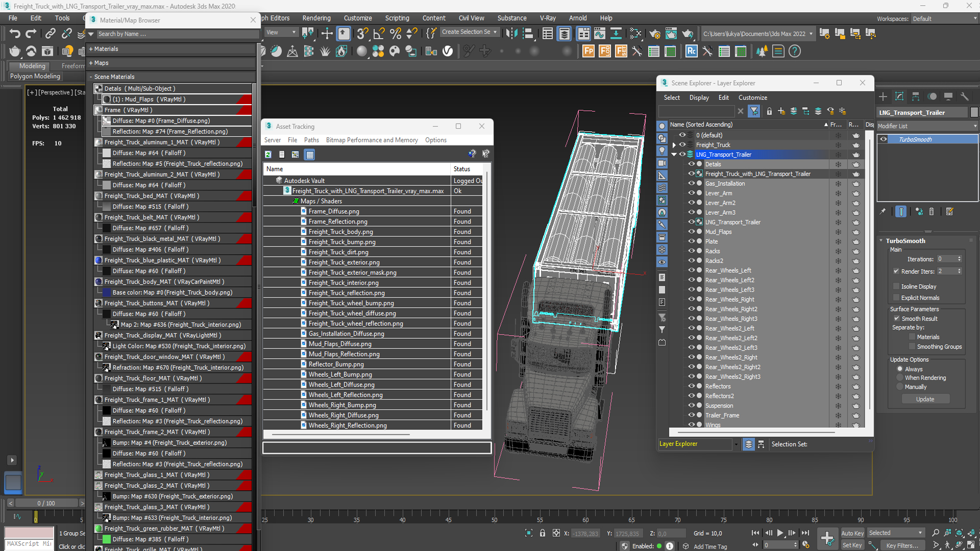The height and width of the screenshot is (551, 980).
Task: Enable the Isoline Display checkbox
Action: pos(896,286)
